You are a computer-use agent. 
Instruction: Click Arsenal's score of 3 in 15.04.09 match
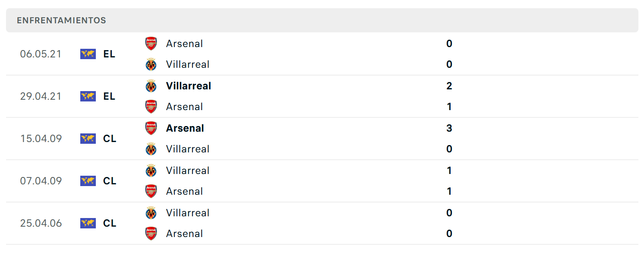pyautogui.click(x=449, y=128)
